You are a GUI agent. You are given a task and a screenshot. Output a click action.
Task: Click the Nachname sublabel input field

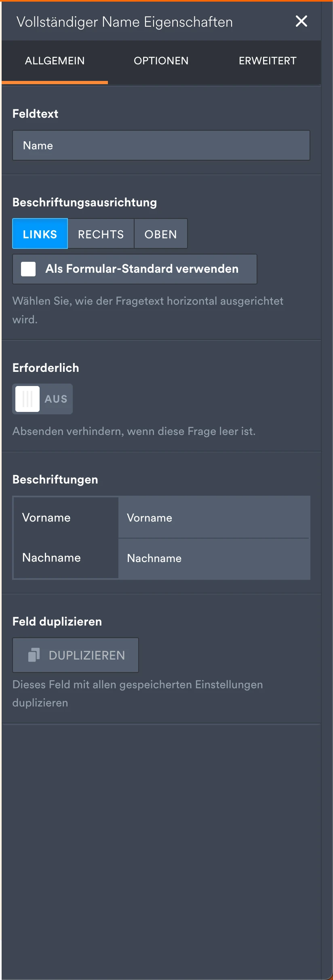point(213,558)
